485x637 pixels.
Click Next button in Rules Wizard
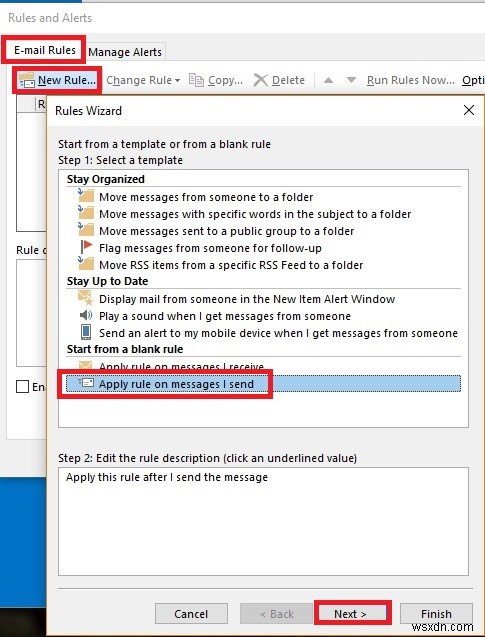[351, 613]
